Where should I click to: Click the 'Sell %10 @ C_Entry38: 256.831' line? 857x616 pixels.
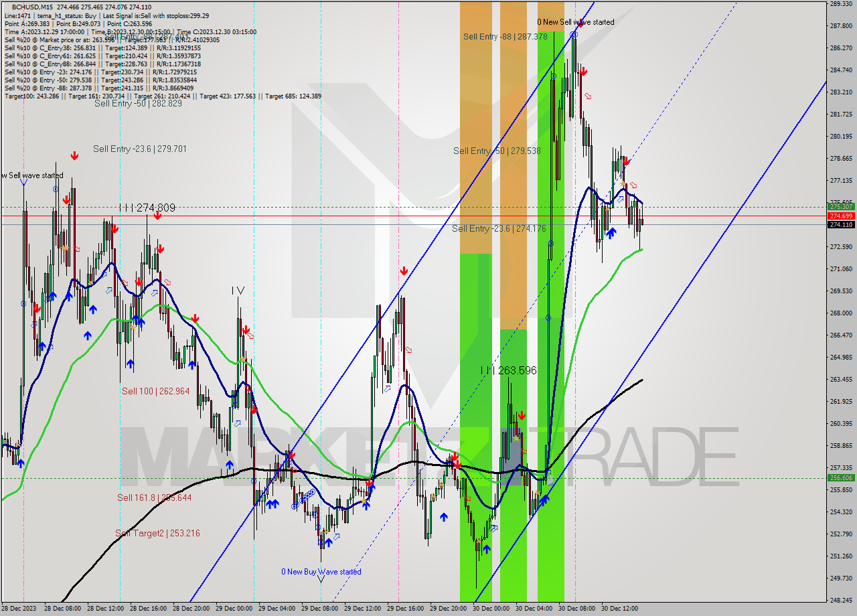102,48
